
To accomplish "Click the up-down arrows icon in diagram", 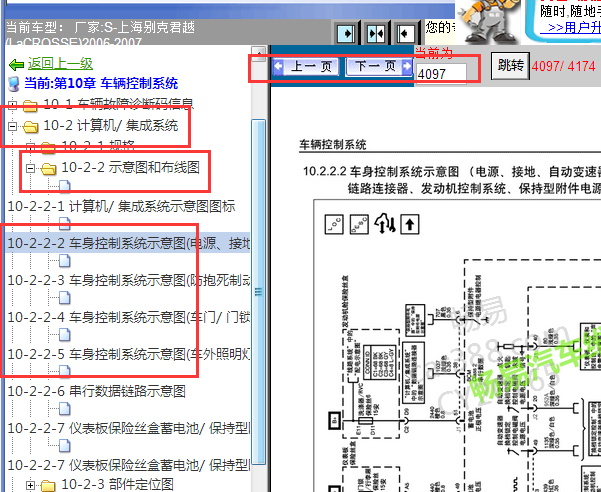I will tap(385, 223).
